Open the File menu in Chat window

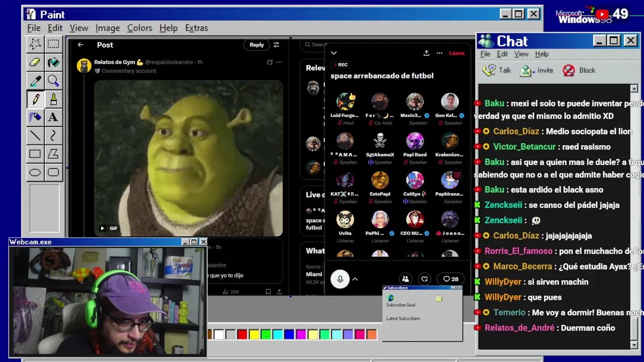point(485,54)
